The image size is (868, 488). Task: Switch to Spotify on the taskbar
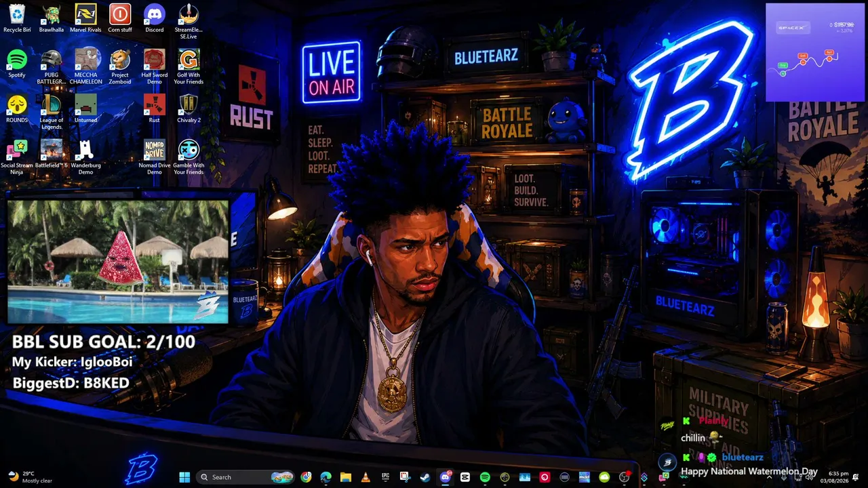(485, 477)
